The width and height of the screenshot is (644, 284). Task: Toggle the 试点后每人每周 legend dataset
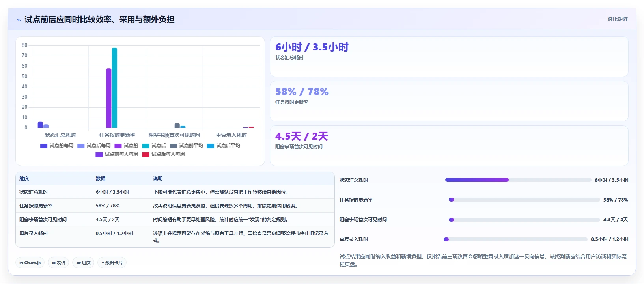[163, 154]
